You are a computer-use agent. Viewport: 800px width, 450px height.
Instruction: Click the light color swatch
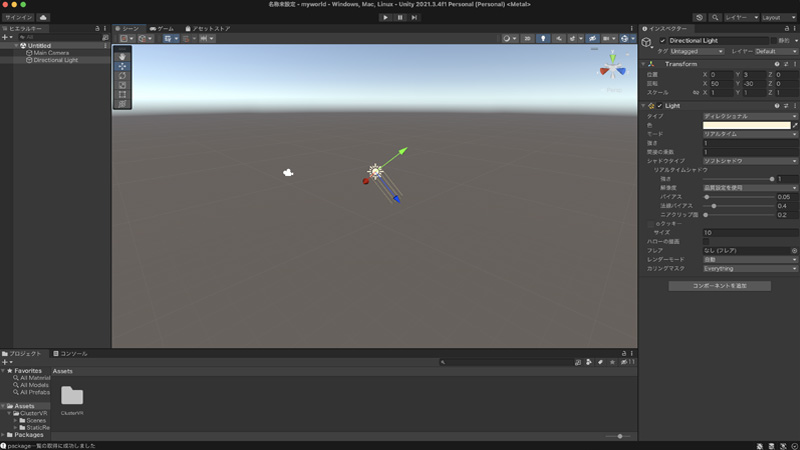tap(746, 125)
